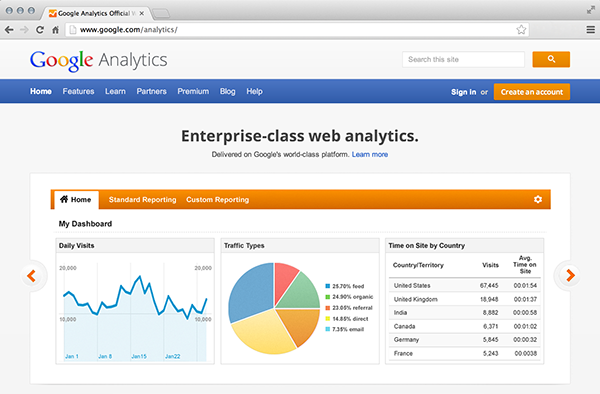Click the 14.85% direct legend entry
Image resolution: width=600 pixels, height=394 pixels.
click(347, 319)
